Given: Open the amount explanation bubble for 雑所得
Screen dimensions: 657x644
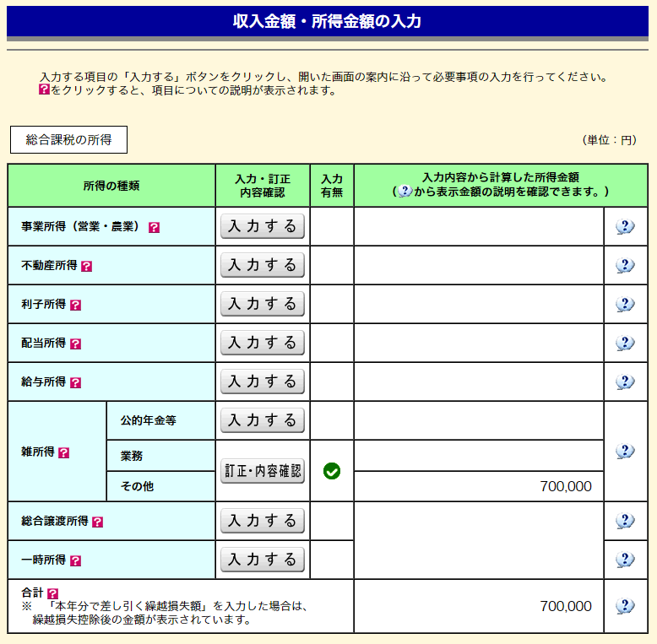Looking at the screenshot, I should click(625, 452).
